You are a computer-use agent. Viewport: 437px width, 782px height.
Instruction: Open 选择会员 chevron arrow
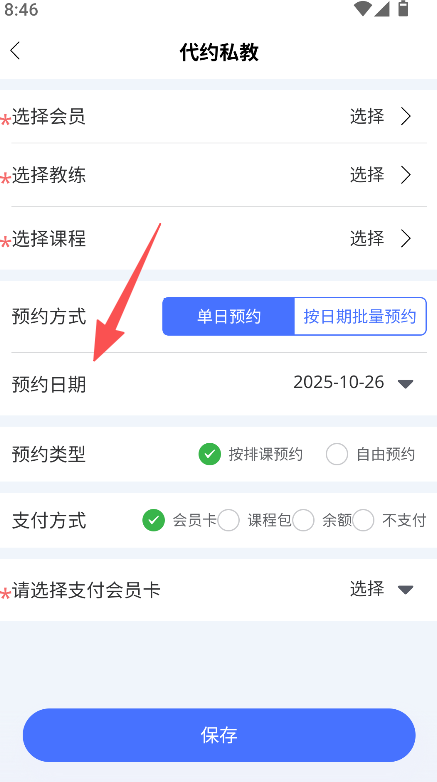[x=406, y=117]
